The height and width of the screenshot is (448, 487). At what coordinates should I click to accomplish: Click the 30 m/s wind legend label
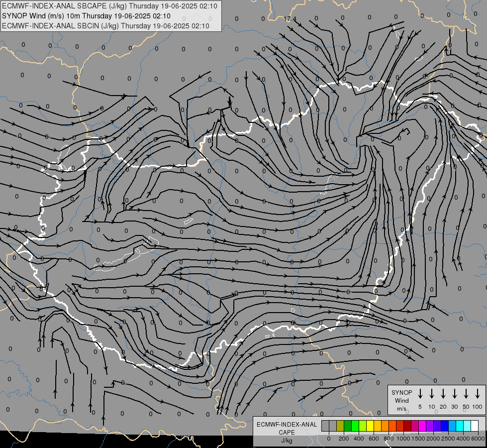[x=454, y=407]
